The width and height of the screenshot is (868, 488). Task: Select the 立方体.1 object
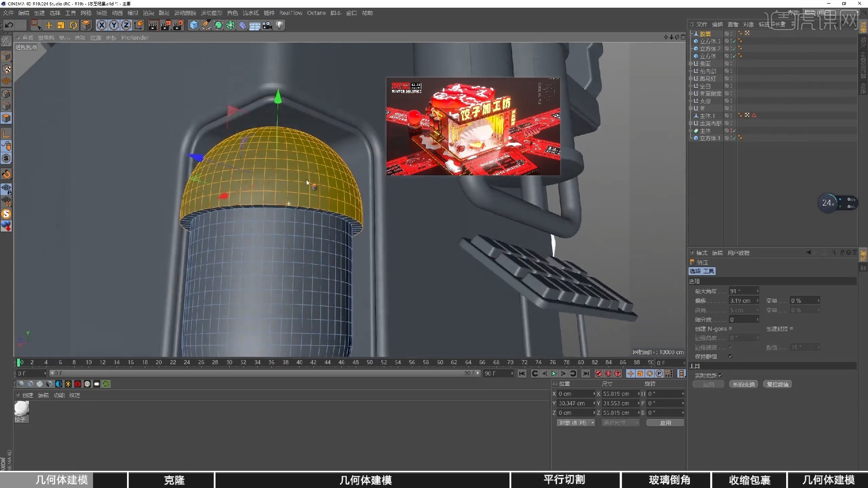point(710,138)
